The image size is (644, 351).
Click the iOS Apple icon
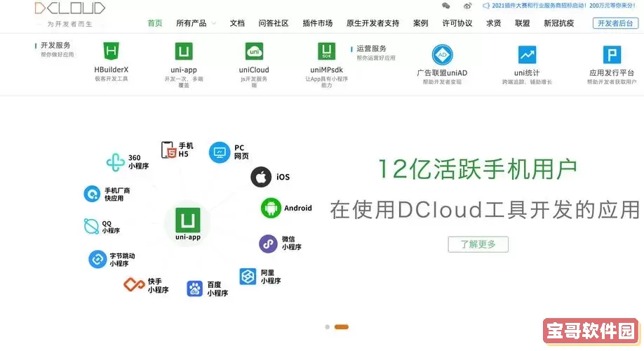pos(261,177)
